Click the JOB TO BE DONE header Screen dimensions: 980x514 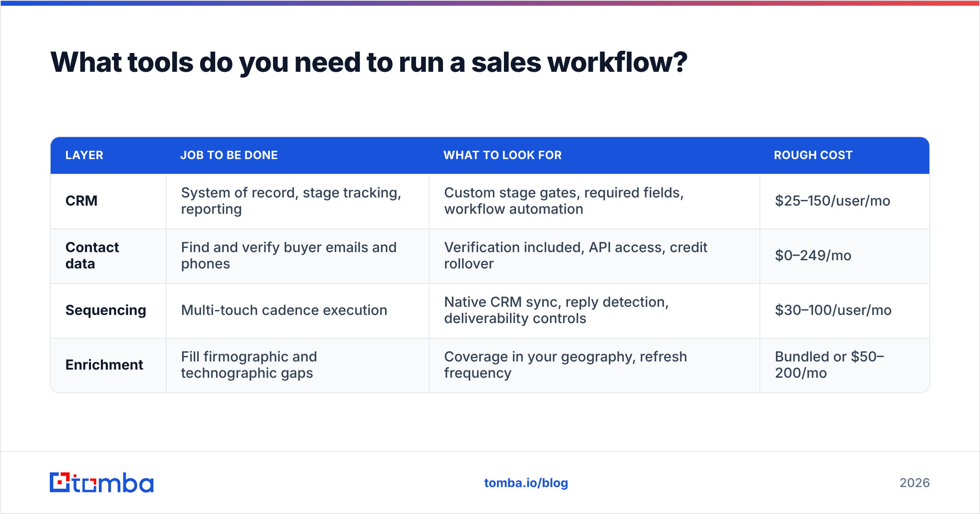[229, 155]
